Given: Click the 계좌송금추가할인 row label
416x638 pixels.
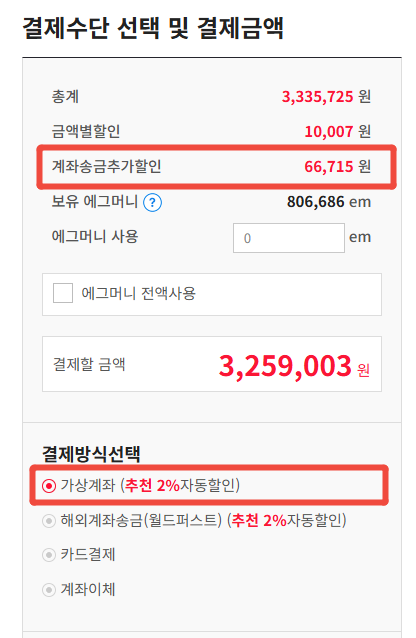Looking at the screenshot, I should (106, 166).
